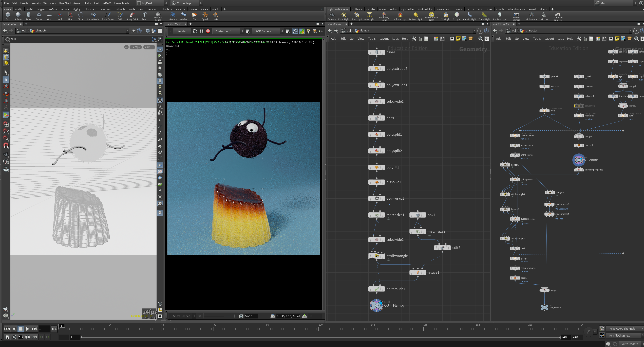Create a VR Camera

point(531,16)
